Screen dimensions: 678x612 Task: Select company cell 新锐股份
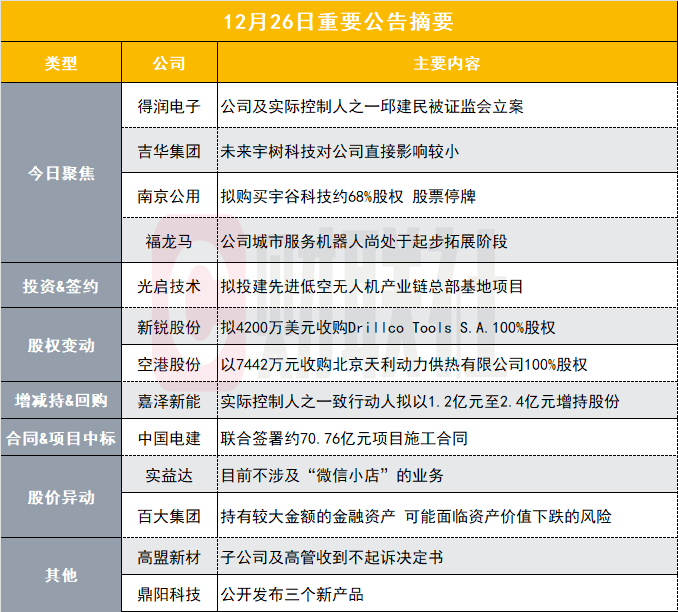[x=169, y=327]
